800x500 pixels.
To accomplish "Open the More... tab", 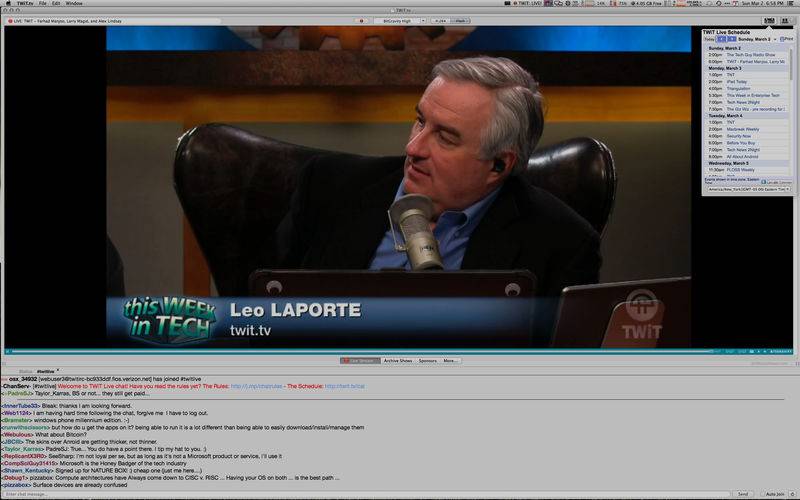I will tap(451, 361).
